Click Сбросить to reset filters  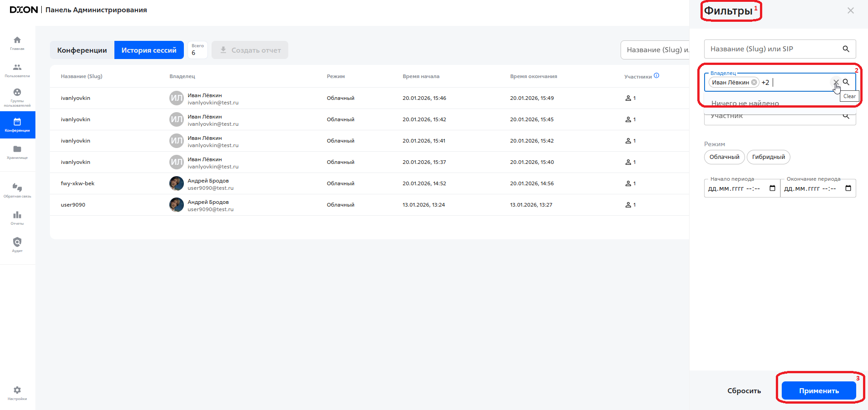(x=744, y=391)
